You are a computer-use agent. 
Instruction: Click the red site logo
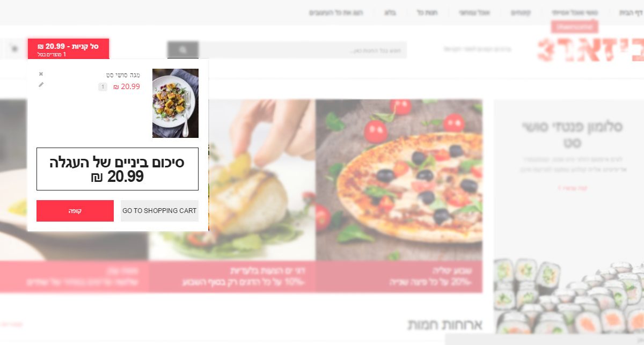coord(590,49)
